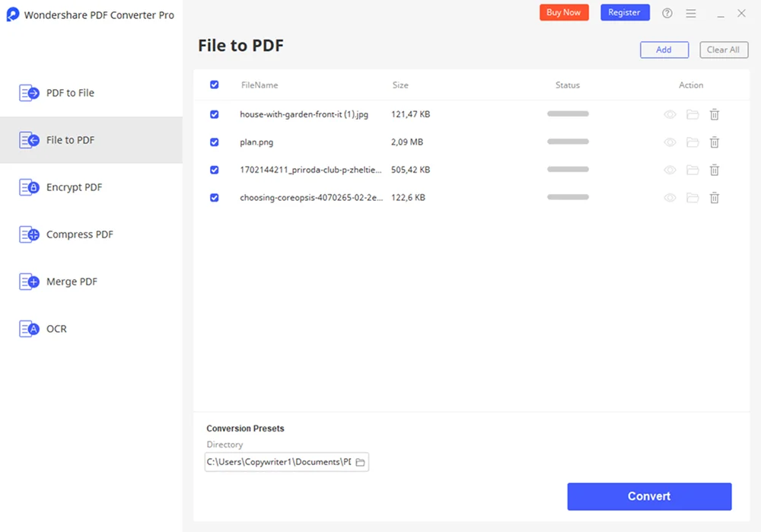Image resolution: width=761 pixels, height=532 pixels.
Task: Toggle the select-all checkbox in header
Action: click(x=214, y=85)
